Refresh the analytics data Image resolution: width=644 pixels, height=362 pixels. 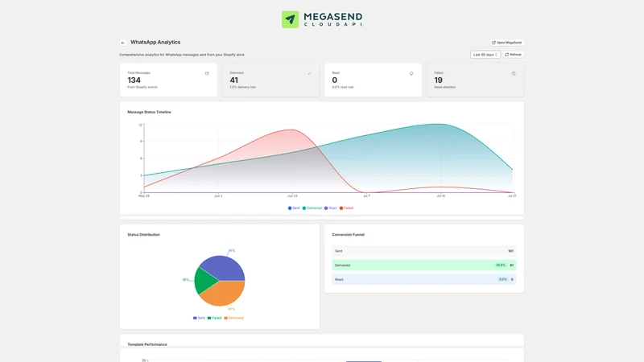point(514,55)
